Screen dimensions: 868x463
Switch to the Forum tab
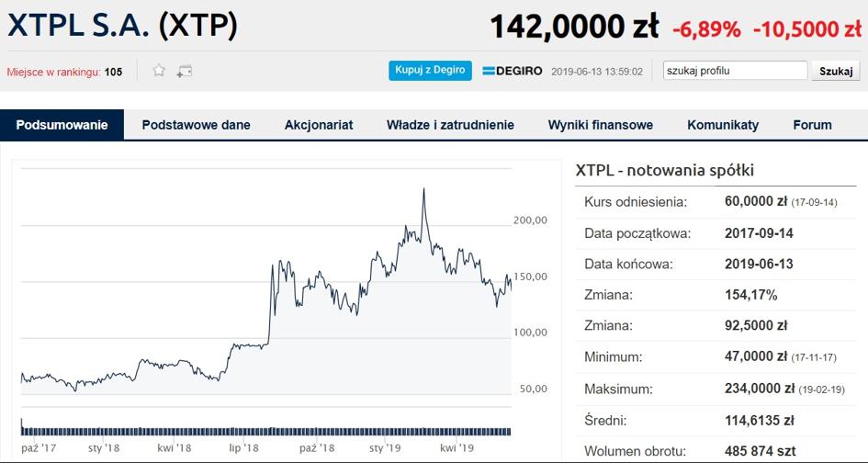pyautogui.click(x=812, y=125)
